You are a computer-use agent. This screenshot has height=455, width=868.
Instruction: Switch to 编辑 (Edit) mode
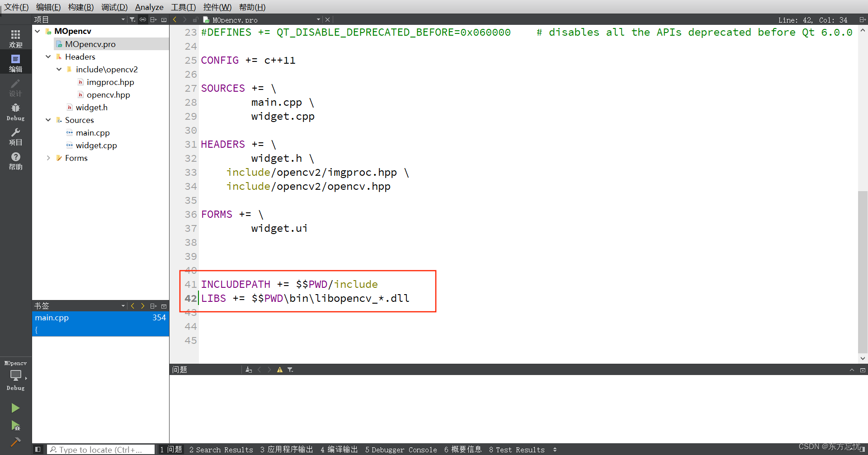pos(15,63)
